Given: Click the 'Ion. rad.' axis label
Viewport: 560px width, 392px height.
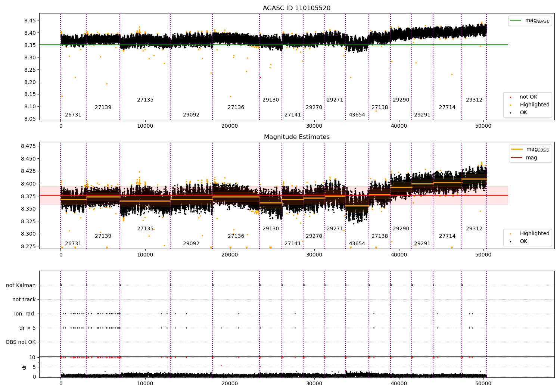Looking at the screenshot, I should (25, 314).
